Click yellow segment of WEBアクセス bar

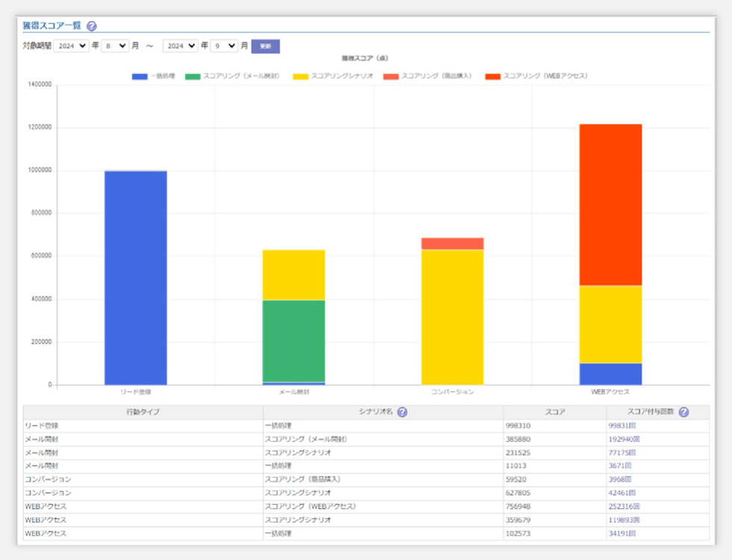point(611,324)
